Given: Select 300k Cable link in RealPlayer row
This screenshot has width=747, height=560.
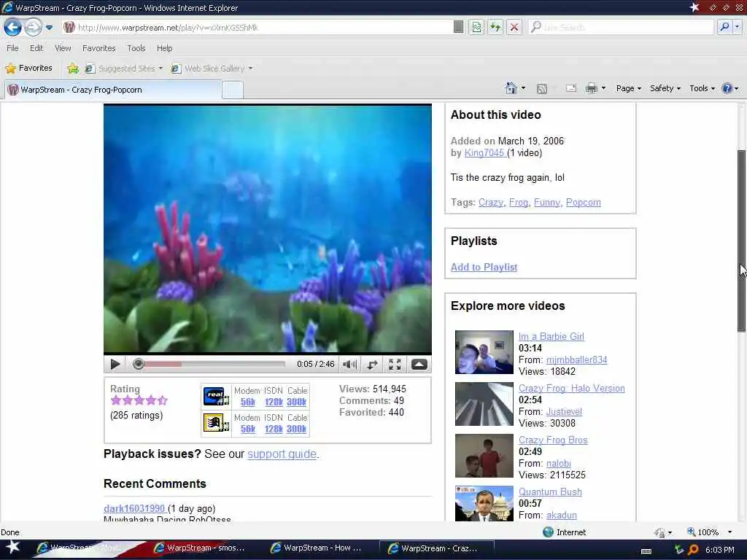Looking at the screenshot, I should (296, 402).
